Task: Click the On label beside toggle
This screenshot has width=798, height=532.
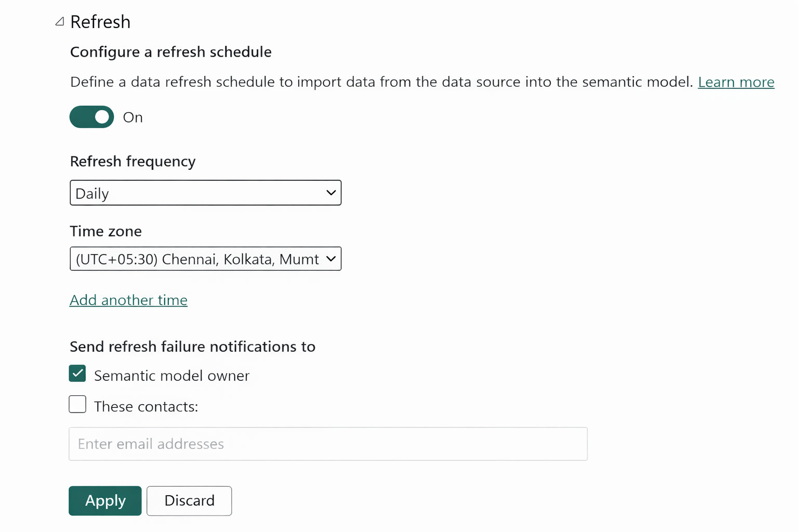Action: [133, 117]
